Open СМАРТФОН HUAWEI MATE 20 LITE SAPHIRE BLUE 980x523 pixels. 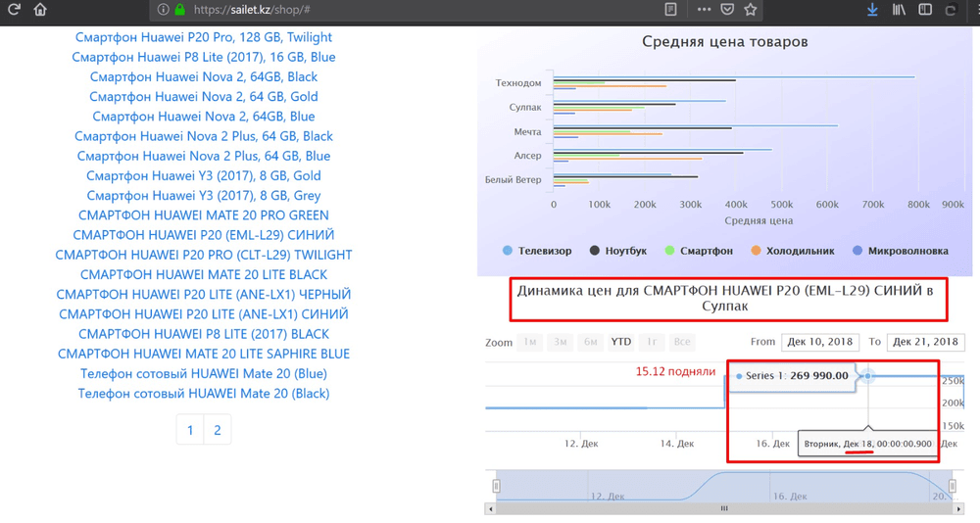coord(204,354)
